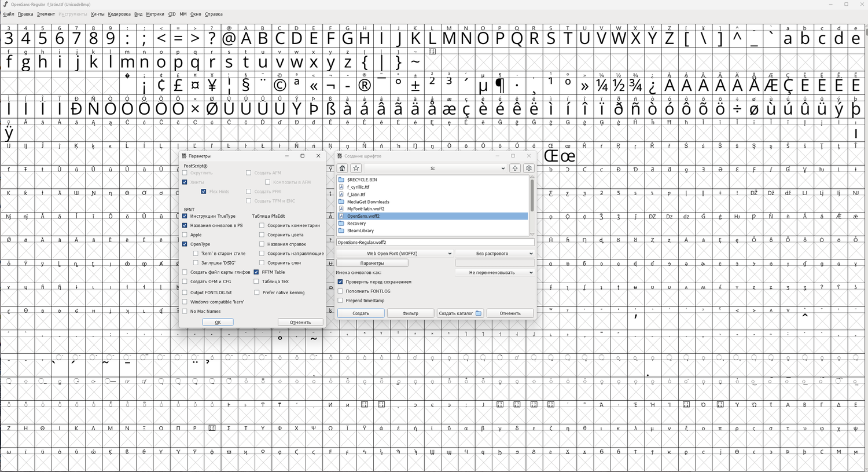Open the Файл menu

tap(9, 14)
